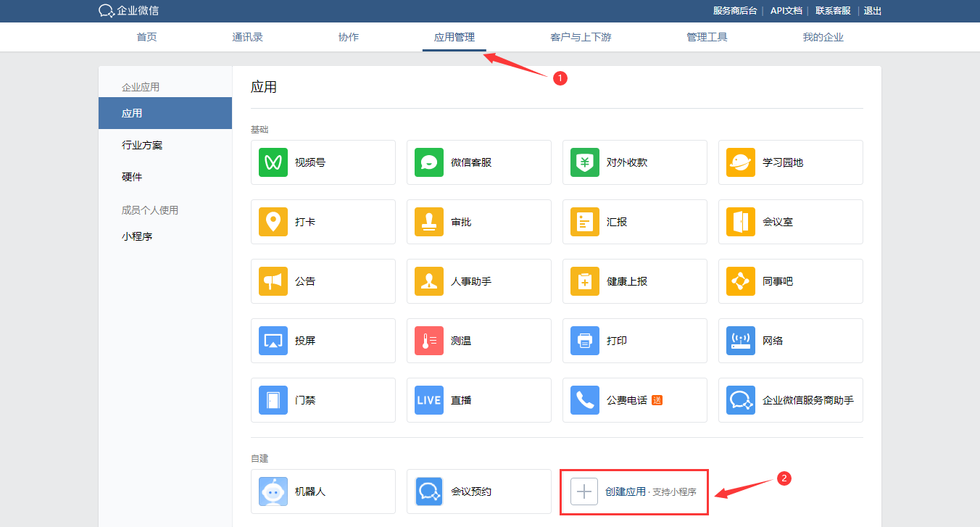Open the 测温 thermometer icon

429,341
